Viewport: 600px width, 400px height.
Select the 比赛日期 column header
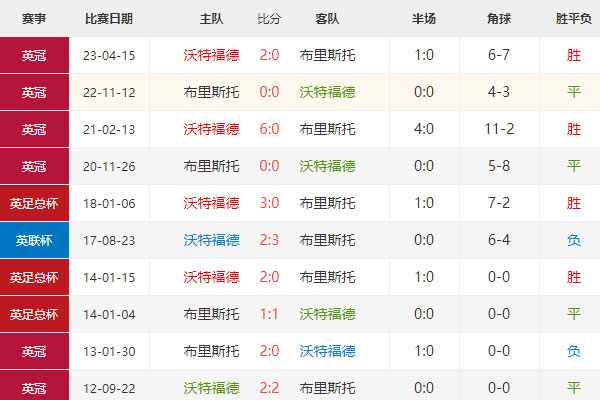click(x=109, y=19)
